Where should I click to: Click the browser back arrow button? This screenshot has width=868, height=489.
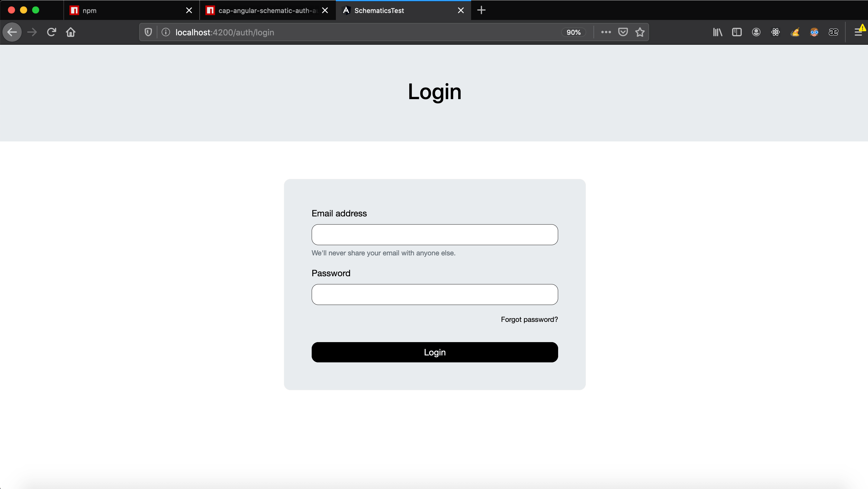coord(12,32)
